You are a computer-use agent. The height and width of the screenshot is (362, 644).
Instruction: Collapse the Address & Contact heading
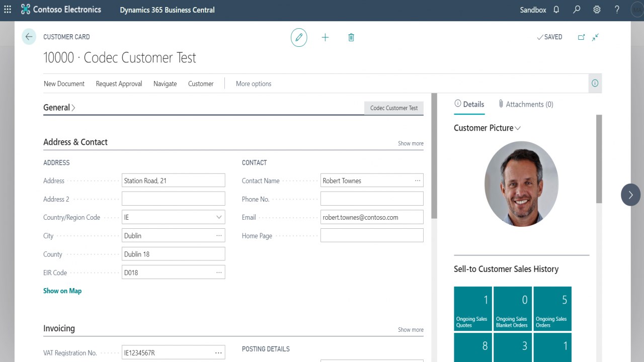pos(75,142)
